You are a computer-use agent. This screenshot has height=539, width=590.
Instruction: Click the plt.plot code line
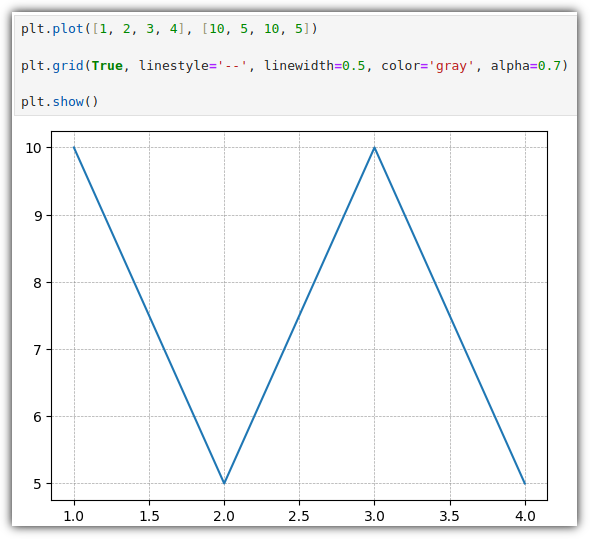[169, 29]
